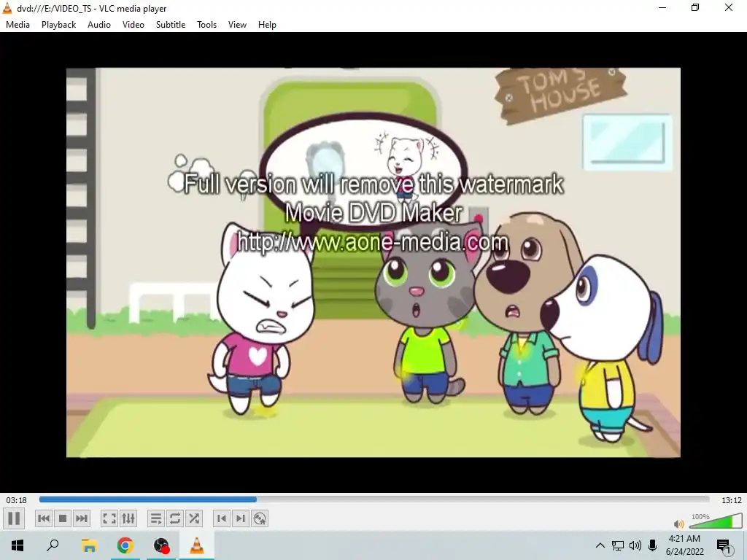Restore down the VLC window
Screen dimensions: 747x560
pyautogui.click(x=695, y=8)
